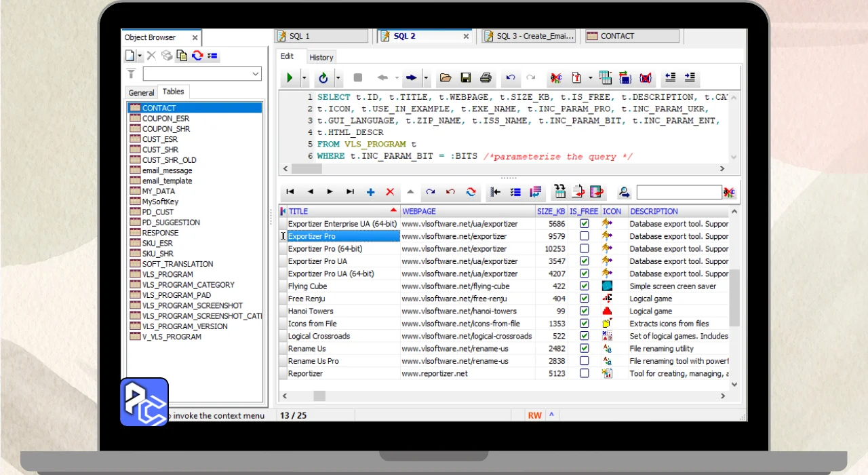Open dropdown next to New object icon
This screenshot has width=868, height=475.
click(x=140, y=56)
